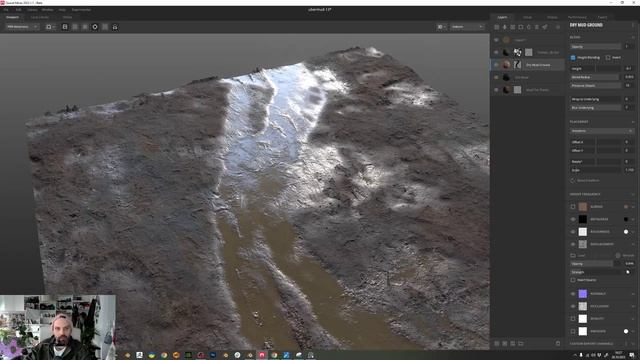Open the Performance tab
The width and height of the screenshot is (640, 360).
[x=577, y=17]
